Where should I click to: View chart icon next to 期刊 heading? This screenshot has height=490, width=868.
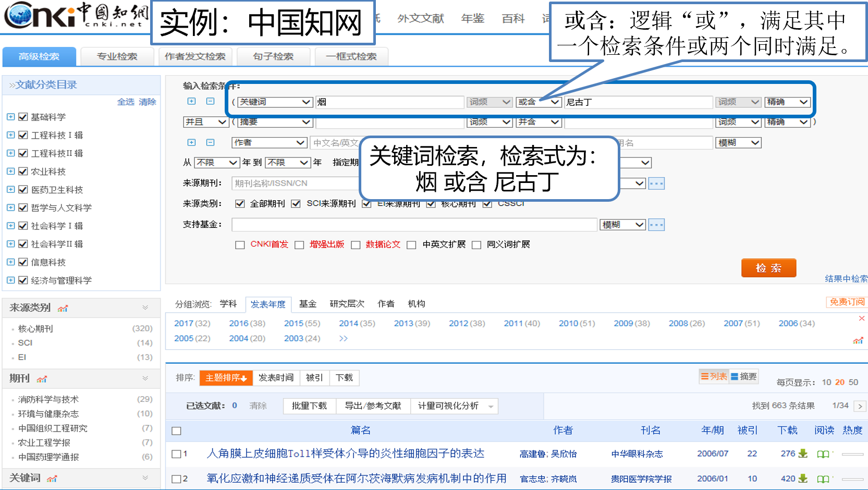42,379
